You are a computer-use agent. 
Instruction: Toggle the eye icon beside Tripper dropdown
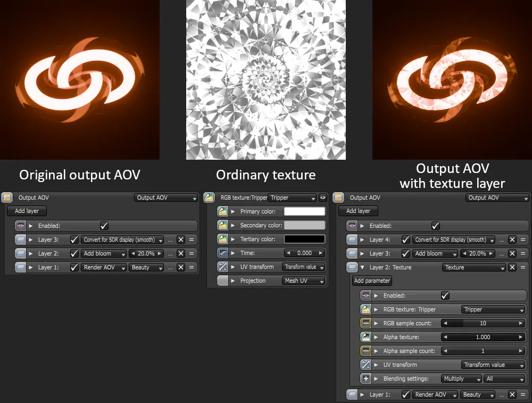pyautogui.click(x=322, y=198)
